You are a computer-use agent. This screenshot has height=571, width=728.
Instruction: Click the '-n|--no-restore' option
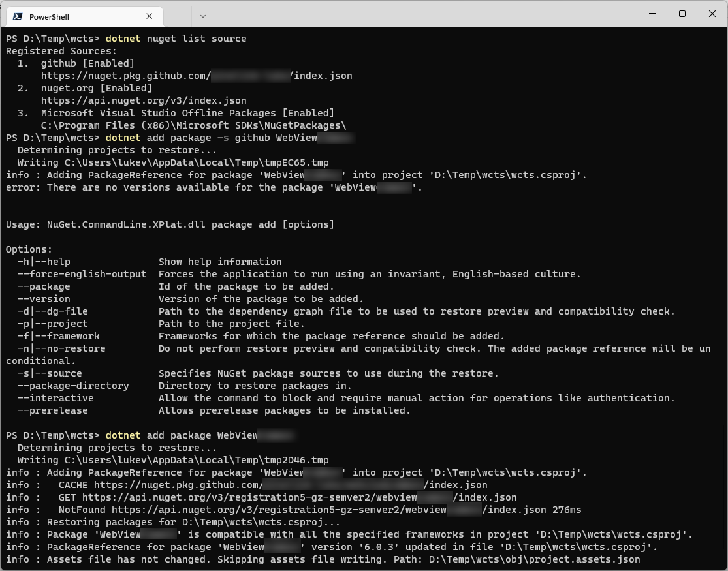tap(61, 348)
